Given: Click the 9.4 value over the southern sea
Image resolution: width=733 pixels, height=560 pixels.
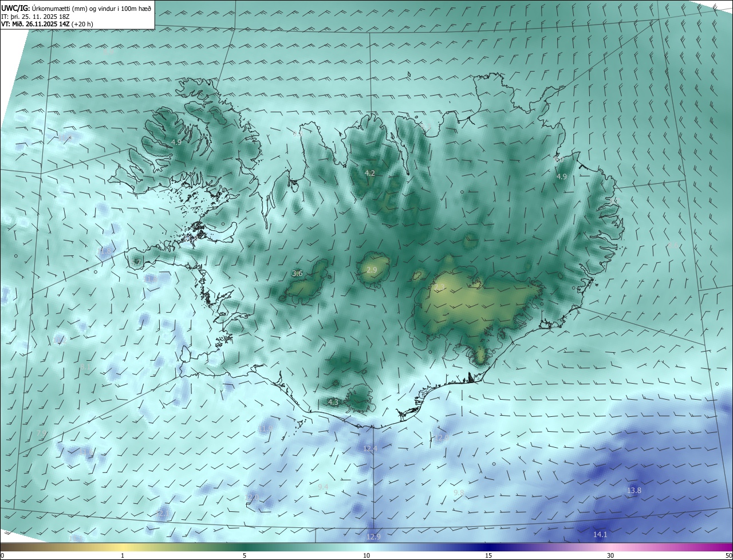Looking at the screenshot, I should coord(323,487).
